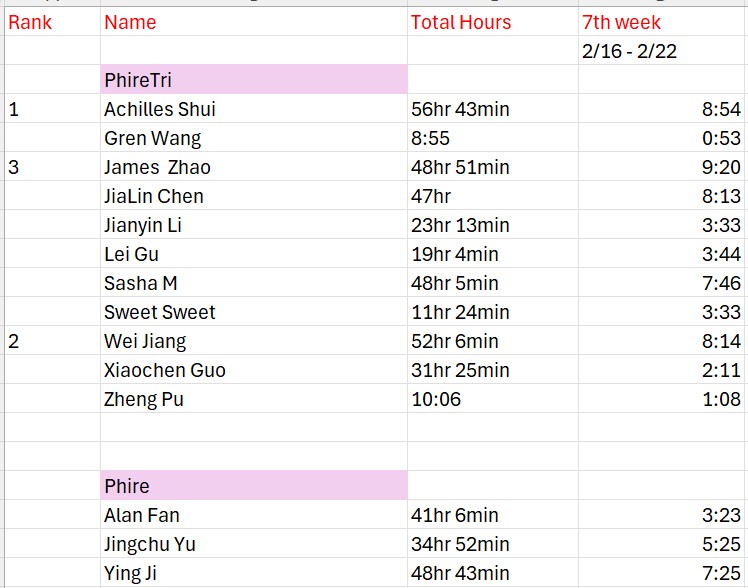Select Lei Gu's 3:44 weekly cell
The height and width of the screenshot is (588, 748).
tap(662, 254)
